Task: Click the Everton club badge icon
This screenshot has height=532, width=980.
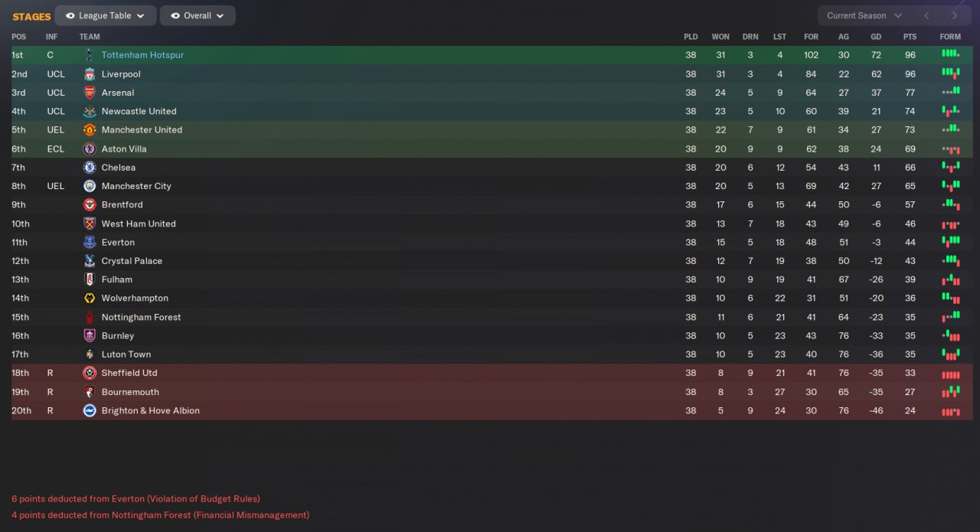Action: click(x=90, y=243)
